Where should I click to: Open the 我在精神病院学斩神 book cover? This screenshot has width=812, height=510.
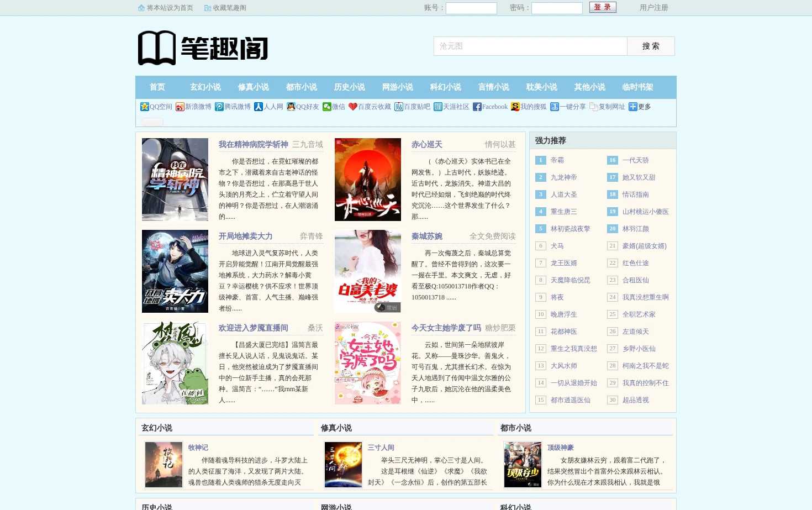click(x=175, y=180)
